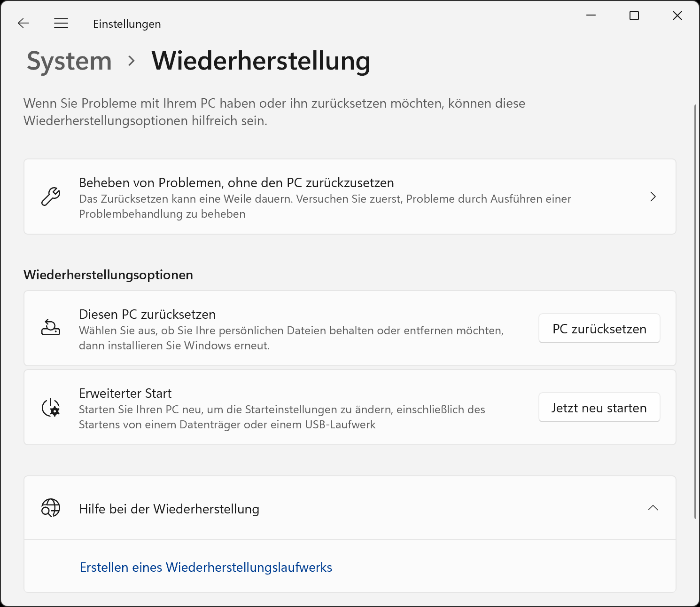Click the back arrow icon

(x=23, y=23)
